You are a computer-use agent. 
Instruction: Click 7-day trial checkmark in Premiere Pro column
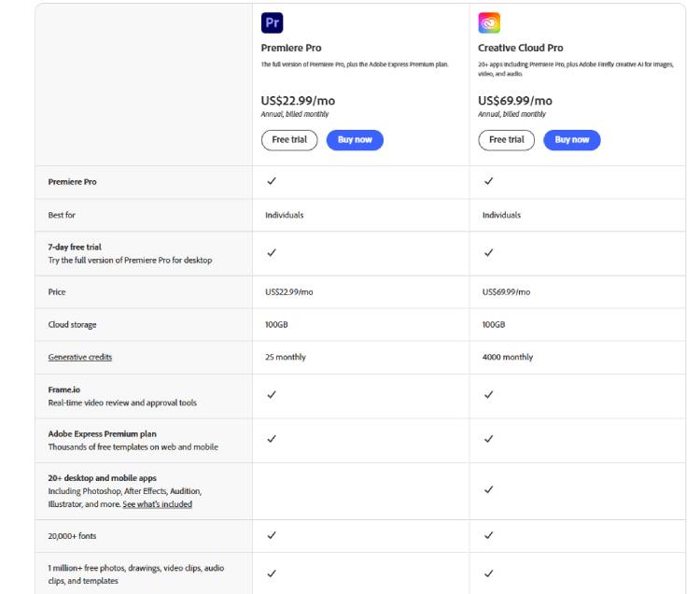272,253
